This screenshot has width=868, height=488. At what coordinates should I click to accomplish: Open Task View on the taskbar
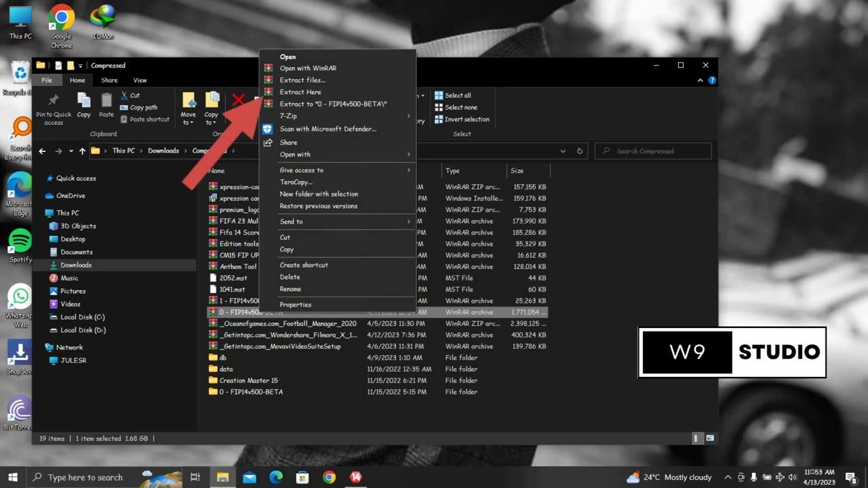pos(195,477)
